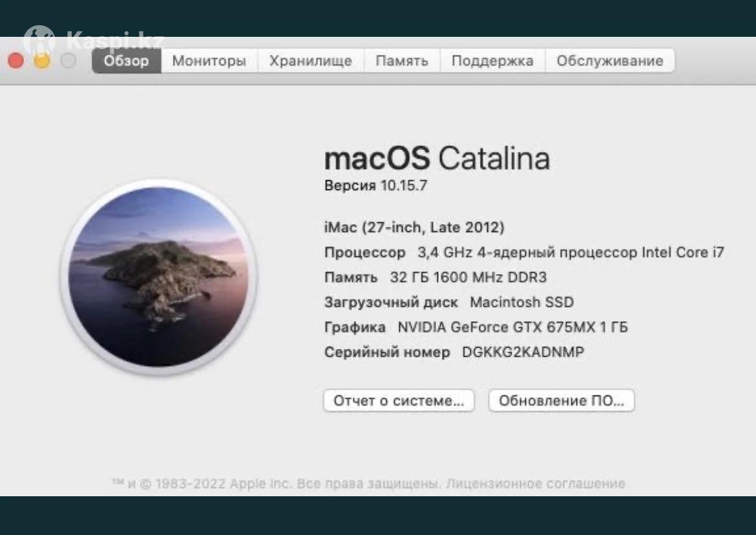Click the memory value 32 ГБ 1600 MHz DDR3

[x=468, y=277]
